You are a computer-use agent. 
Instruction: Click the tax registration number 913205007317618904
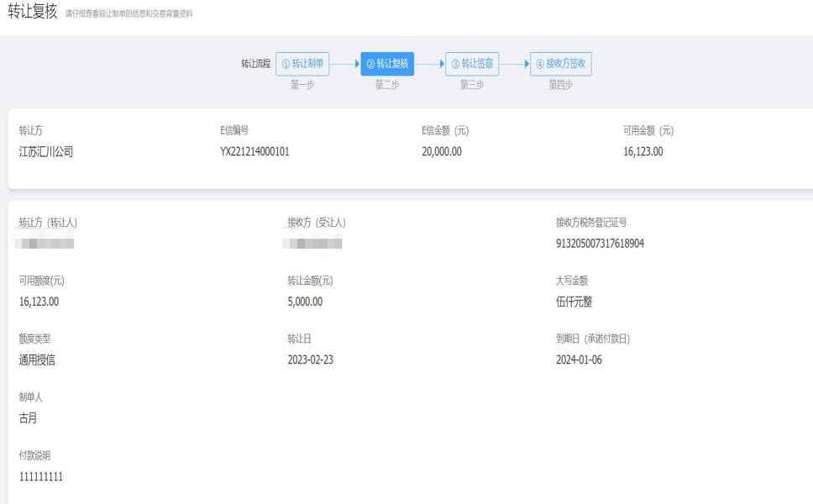pyautogui.click(x=600, y=244)
